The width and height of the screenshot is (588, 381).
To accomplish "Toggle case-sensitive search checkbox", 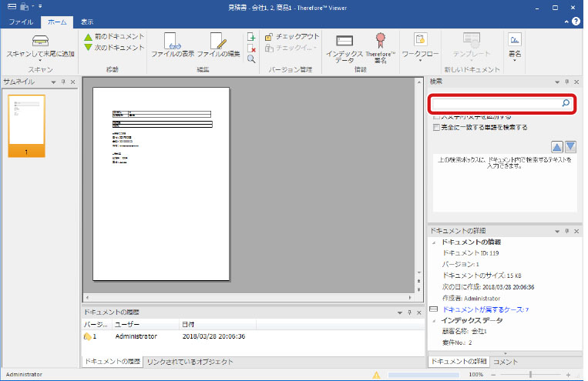I will (437, 117).
